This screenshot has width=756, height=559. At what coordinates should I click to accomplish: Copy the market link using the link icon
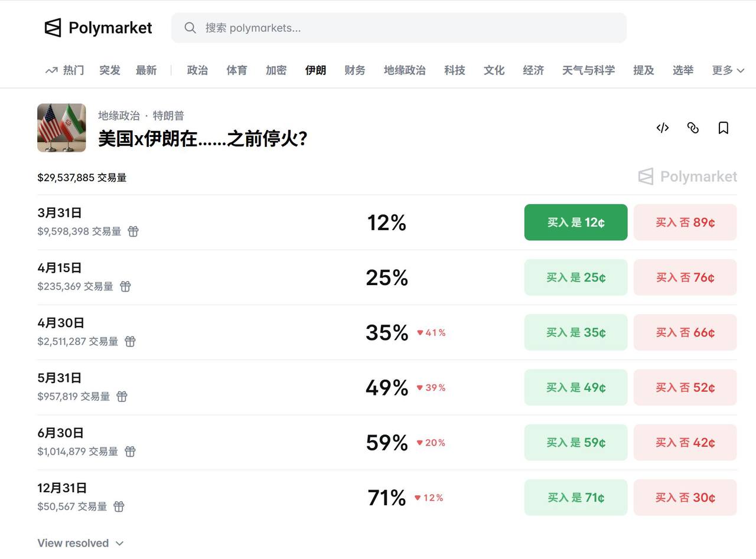coord(693,128)
